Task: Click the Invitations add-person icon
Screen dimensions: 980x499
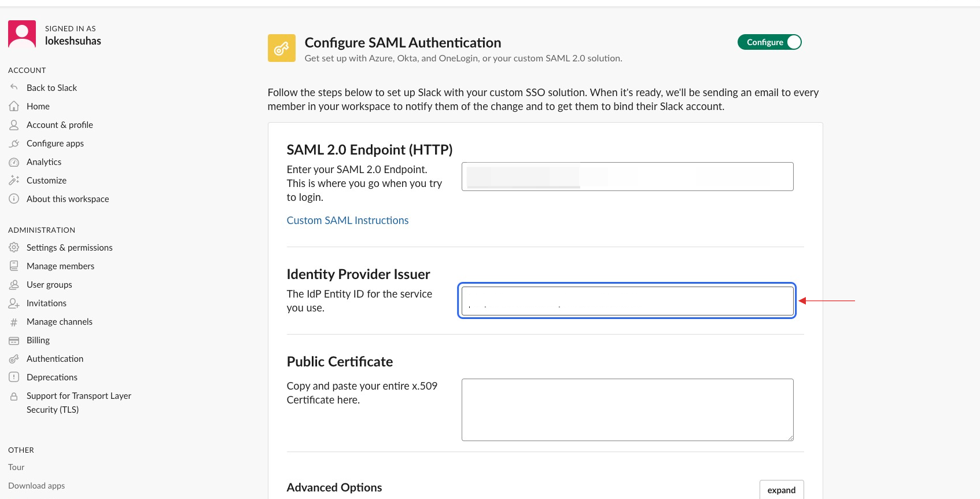Action: coord(14,303)
